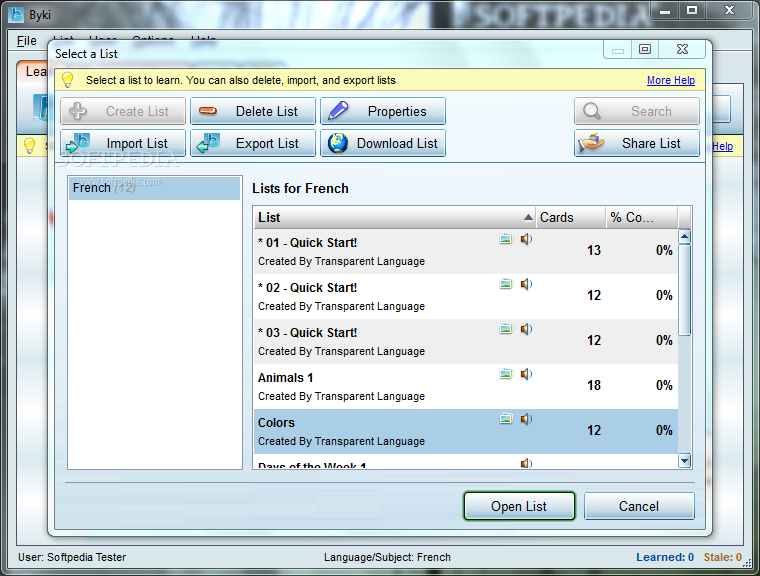Viewport: 760px width, 576px height.
Task: Click speaker icon for Days of the Week list
Action: pos(526,464)
